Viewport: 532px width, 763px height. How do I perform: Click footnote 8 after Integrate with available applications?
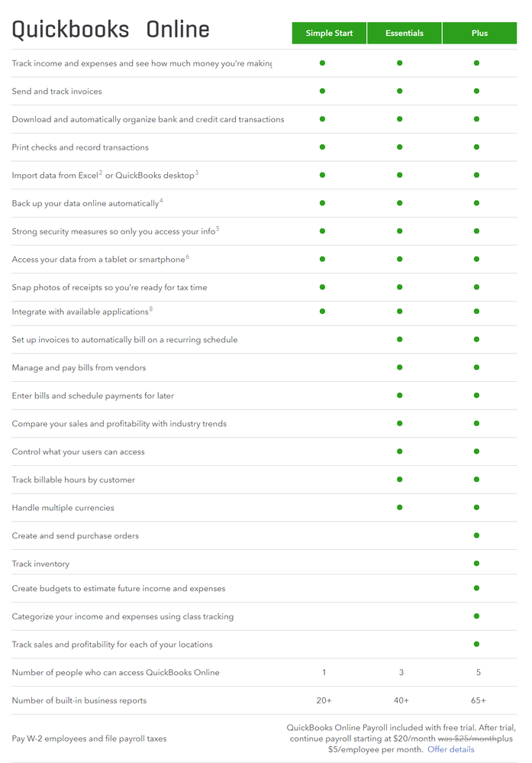[151, 309]
